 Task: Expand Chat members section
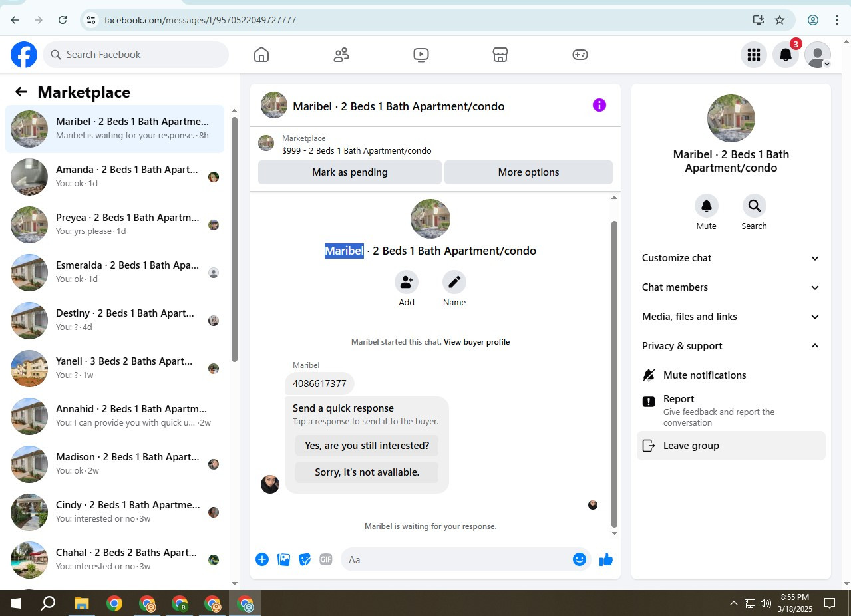(x=731, y=287)
